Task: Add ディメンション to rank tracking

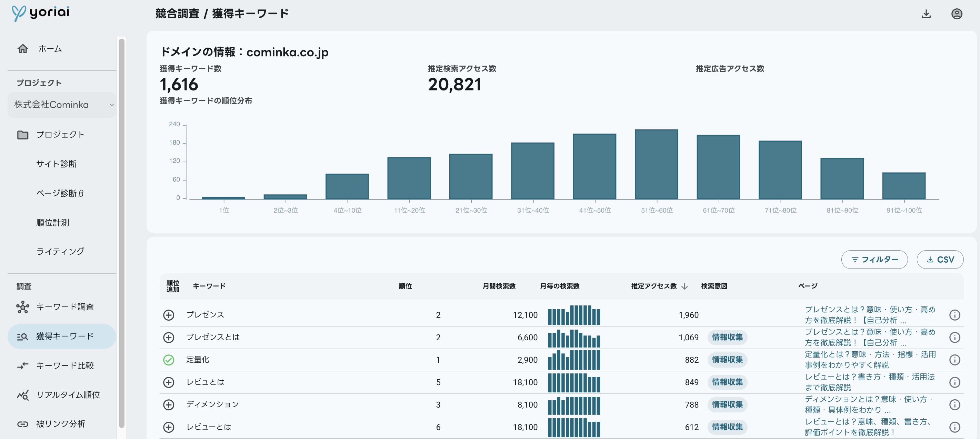Action: pyautogui.click(x=169, y=405)
